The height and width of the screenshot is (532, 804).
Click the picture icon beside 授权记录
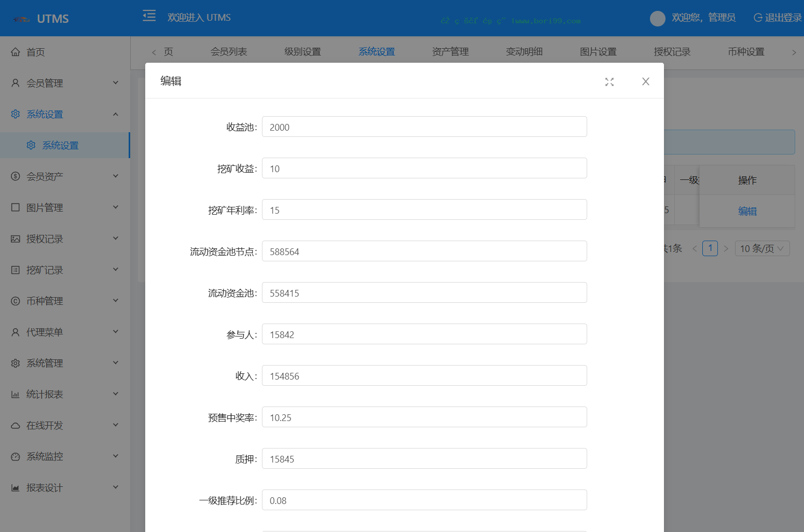16,239
